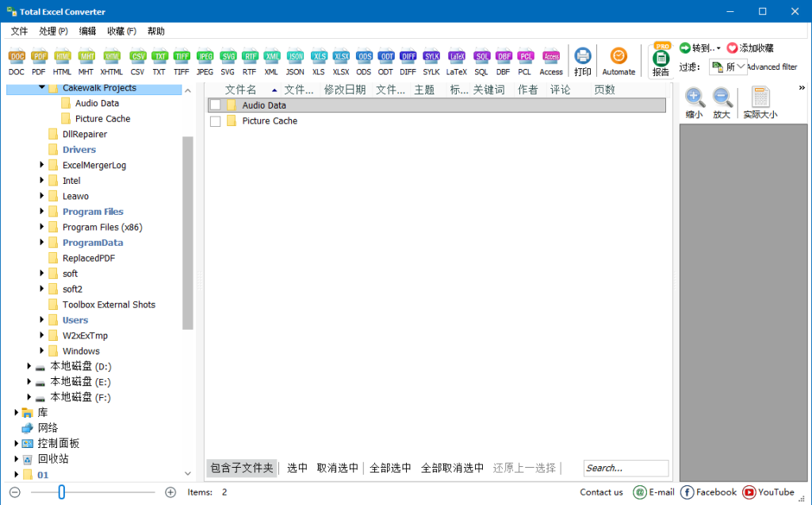Expand the 库 libraries node
The width and height of the screenshot is (812, 505).
(16, 413)
